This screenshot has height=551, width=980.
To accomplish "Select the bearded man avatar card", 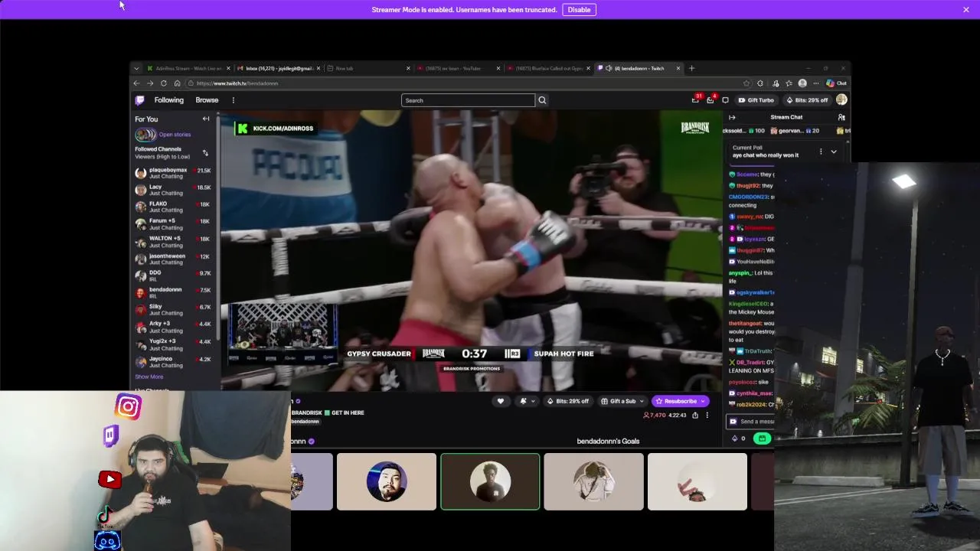I will point(387,481).
